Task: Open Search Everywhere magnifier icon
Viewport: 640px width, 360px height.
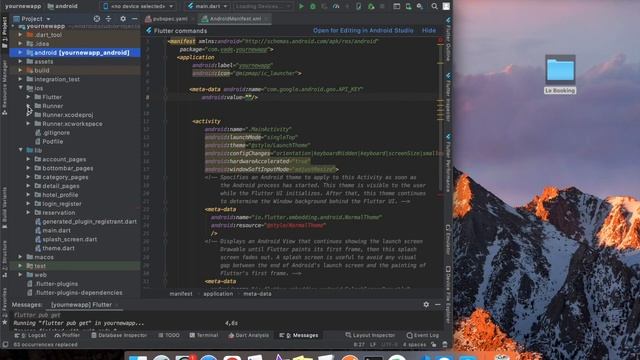Action: (x=434, y=6)
